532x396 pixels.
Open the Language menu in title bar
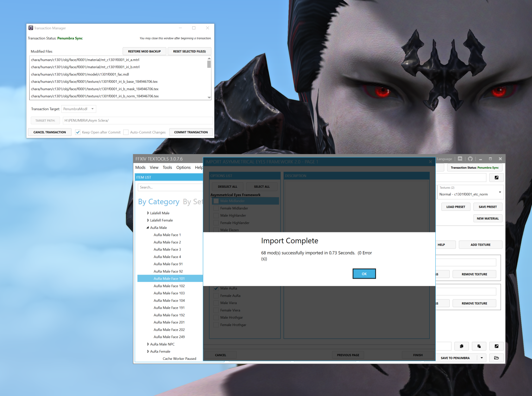point(444,159)
